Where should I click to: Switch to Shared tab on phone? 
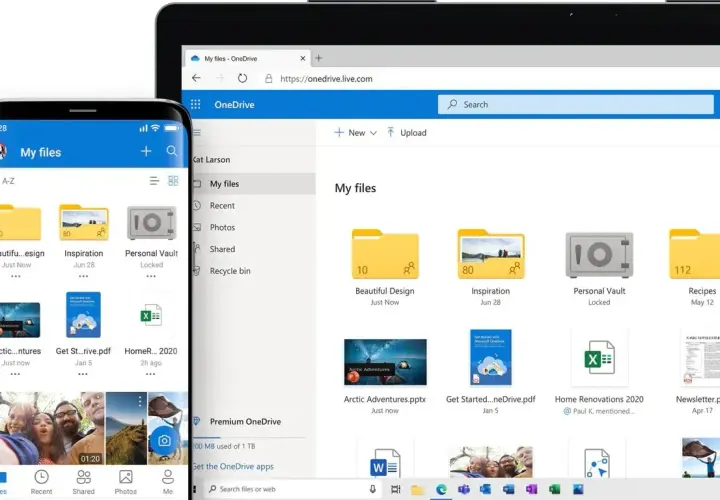[84, 482]
